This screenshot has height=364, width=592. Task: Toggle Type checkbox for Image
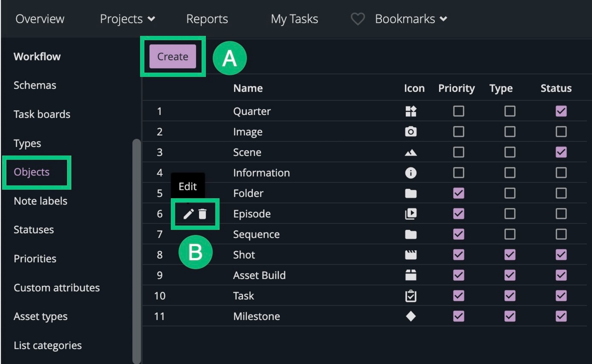(x=510, y=132)
